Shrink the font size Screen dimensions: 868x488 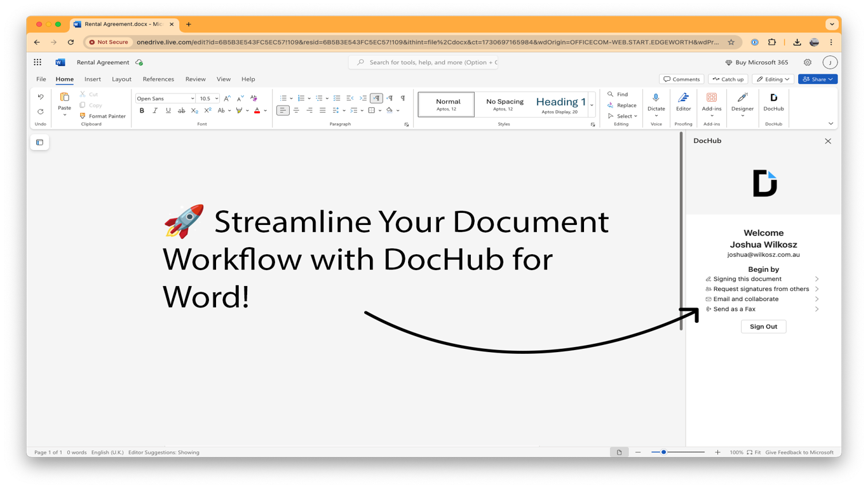coord(240,98)
